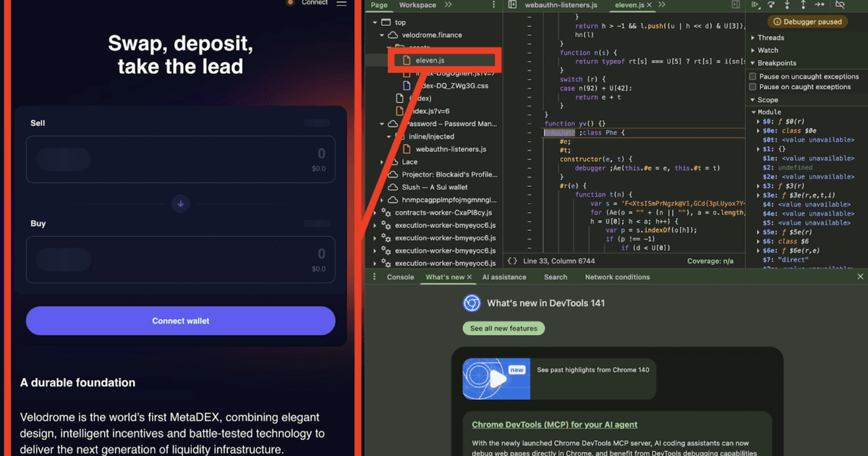The height and width of the screenshot is (456, 868).
Task: Select index.js?v=6 in the file tree
Action: (x=430, y=111)
